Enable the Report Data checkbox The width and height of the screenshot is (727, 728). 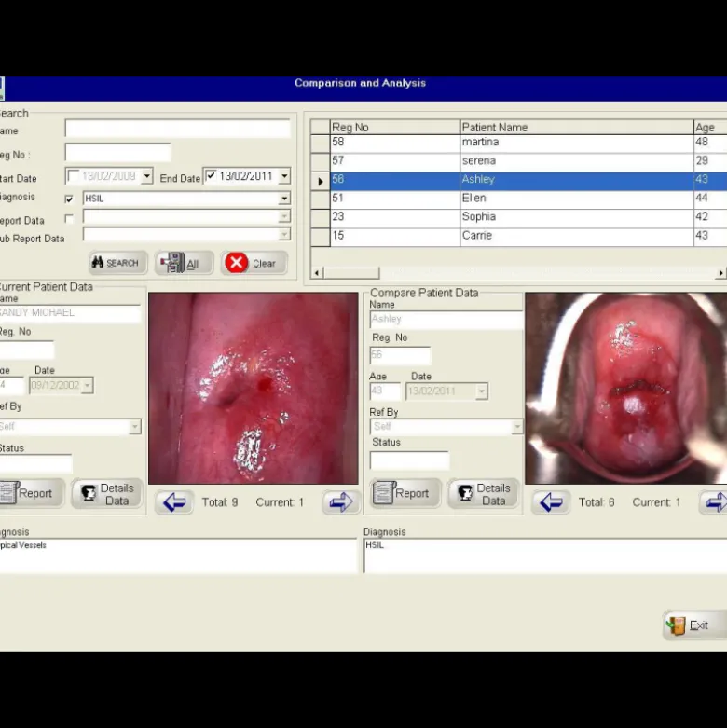[69, 219]
